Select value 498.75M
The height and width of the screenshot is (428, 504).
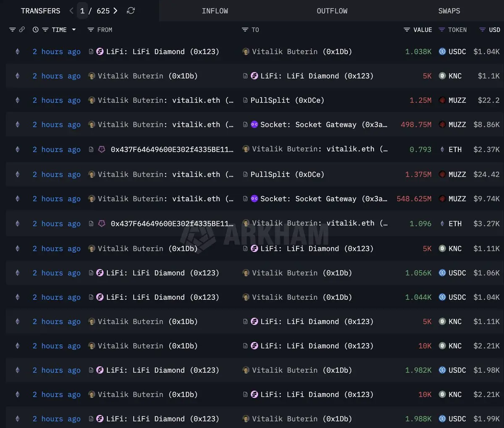tap(416, 125)
